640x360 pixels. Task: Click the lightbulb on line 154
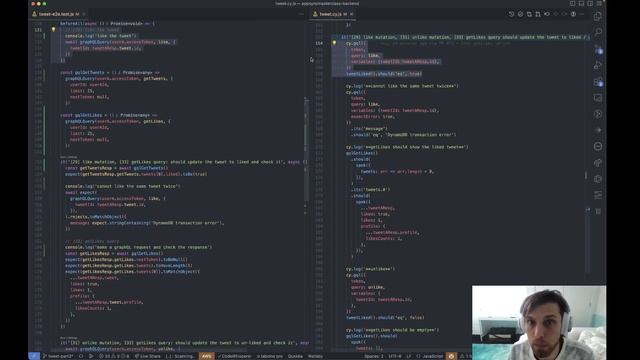click(334, 43)
